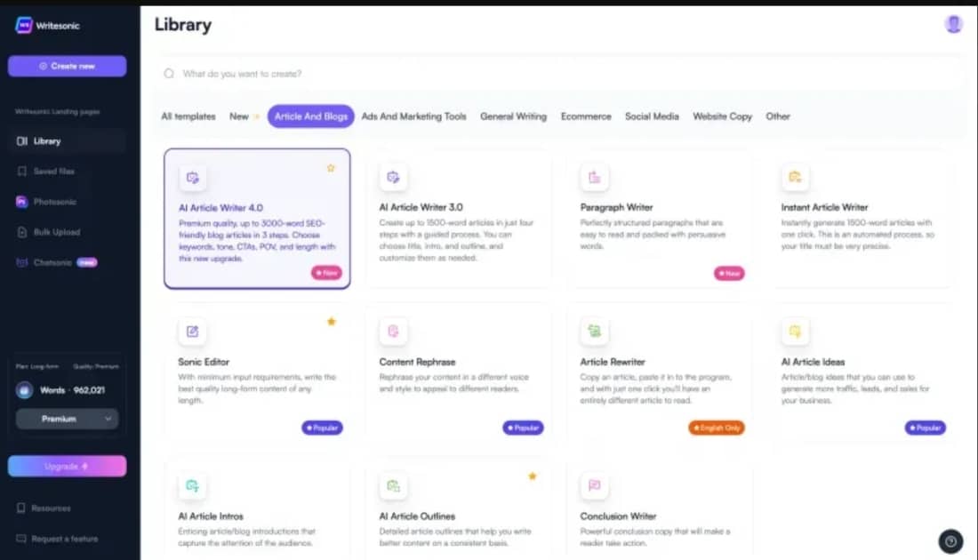
Task: Favorite AI Article Writer 4.0 with its star
Action: [332, 168]
